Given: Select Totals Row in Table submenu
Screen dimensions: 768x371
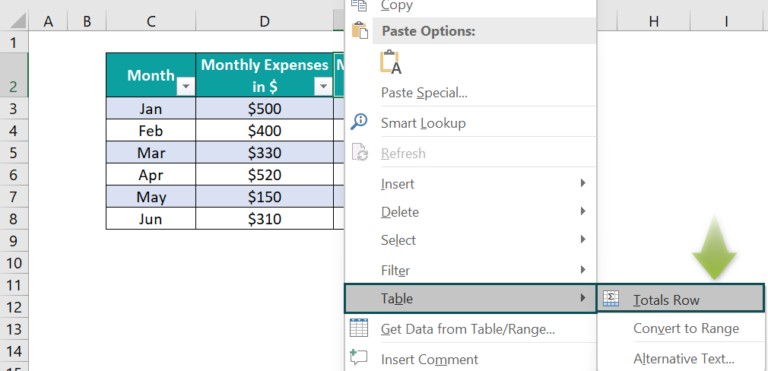Looking at the screenshot, I should click(680, 298).
